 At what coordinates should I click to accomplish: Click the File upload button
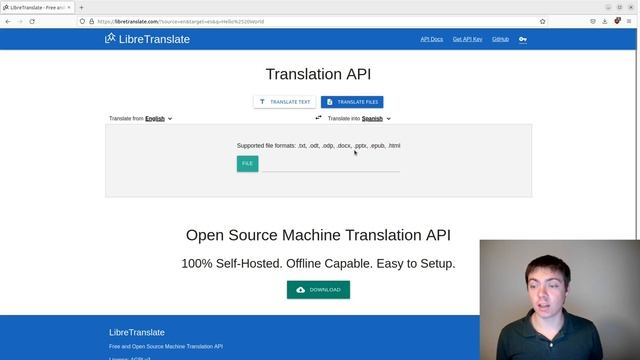pos(247,164)
